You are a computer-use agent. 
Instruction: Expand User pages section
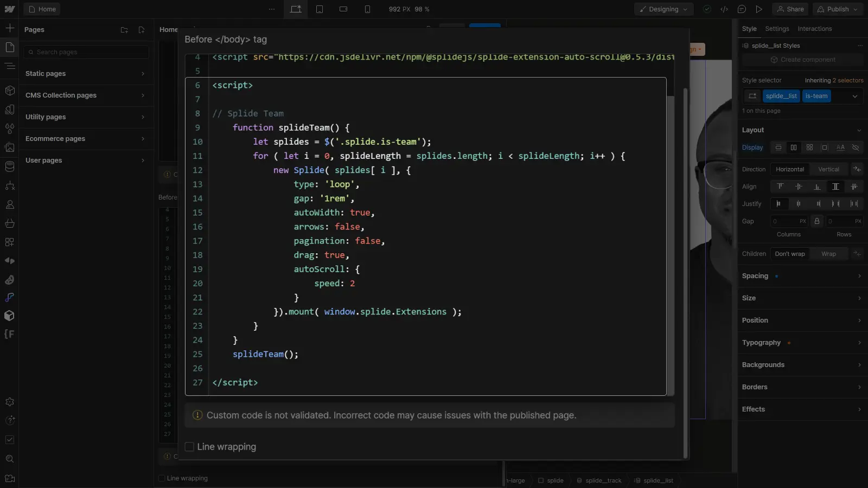click(85, 160)
